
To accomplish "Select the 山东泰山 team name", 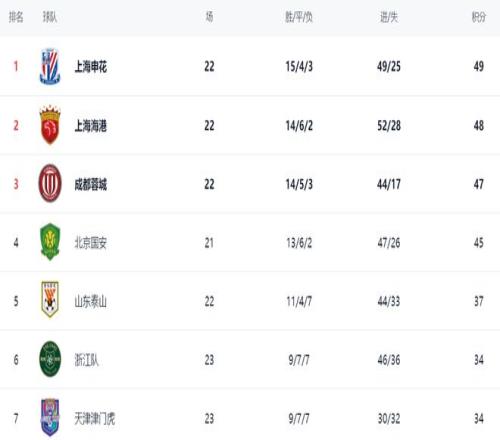I will pyautogui.click(x=91, y=302).
